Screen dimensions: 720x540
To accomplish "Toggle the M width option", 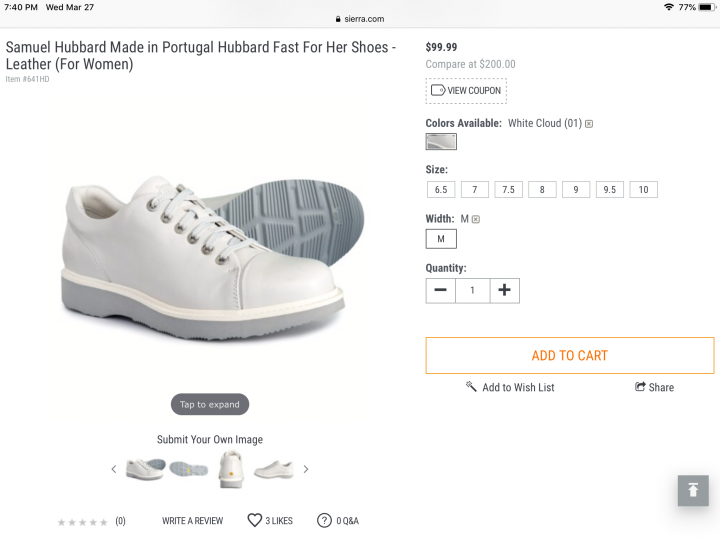I will (441, 239).
